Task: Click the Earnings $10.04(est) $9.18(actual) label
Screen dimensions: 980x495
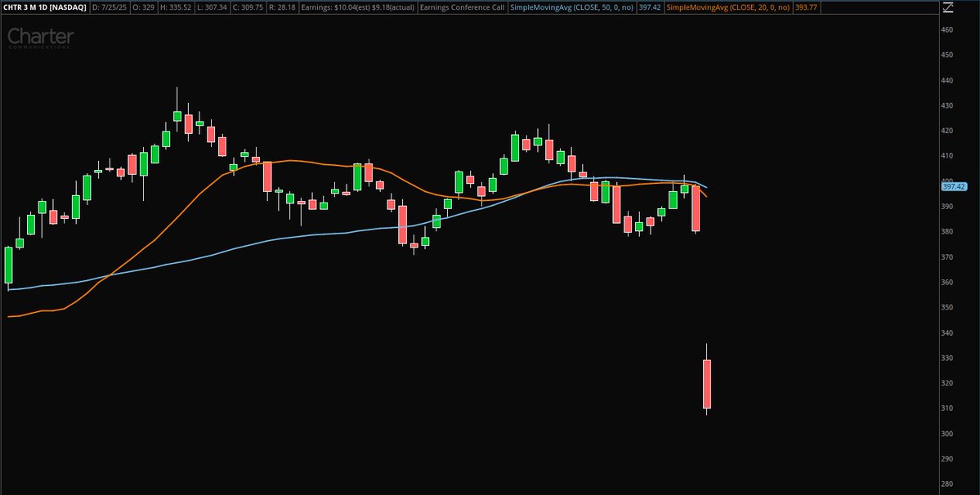Action: pos(357,7)
